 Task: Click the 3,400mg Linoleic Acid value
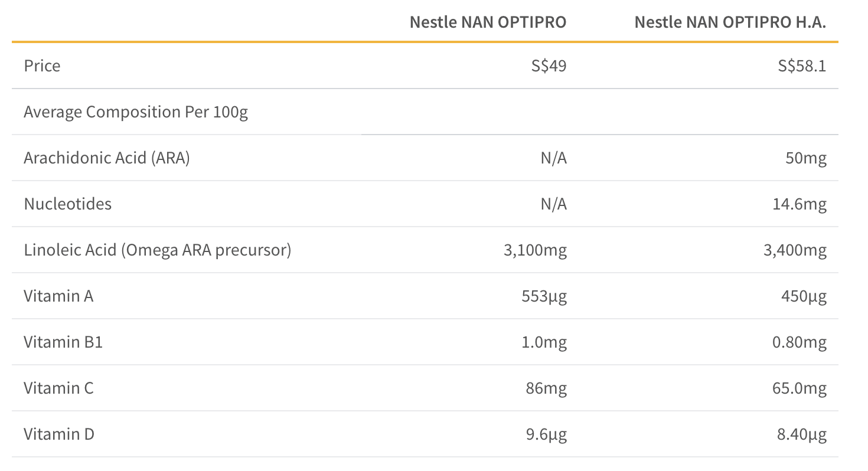[x=795, y=250]
